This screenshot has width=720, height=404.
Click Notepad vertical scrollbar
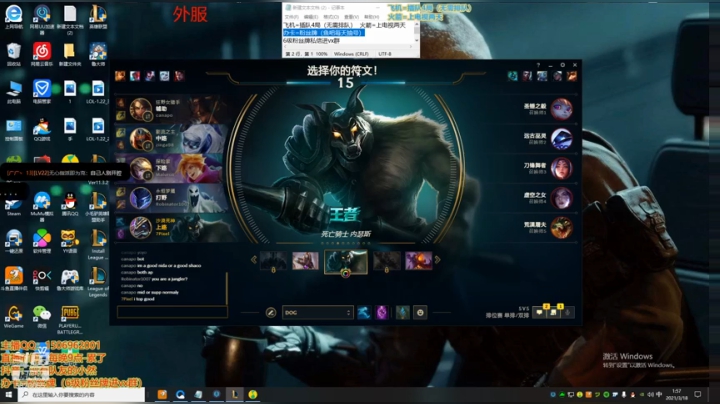pyautogui.click(x=416, y=32)
